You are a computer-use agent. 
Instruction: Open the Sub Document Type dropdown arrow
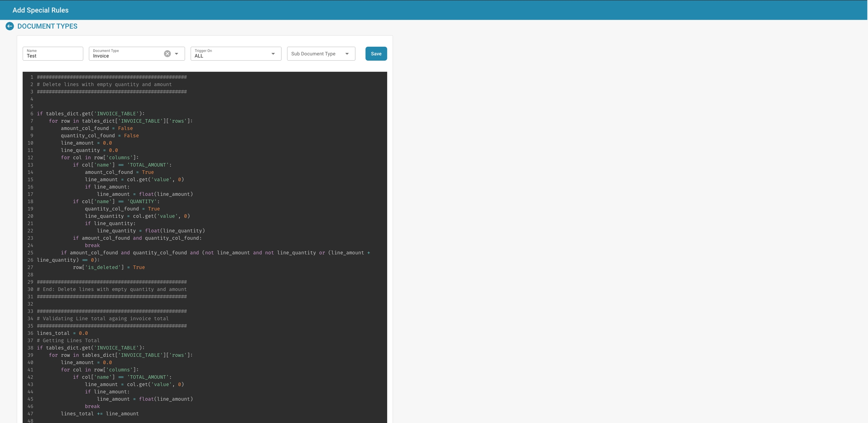coord(347,54)
